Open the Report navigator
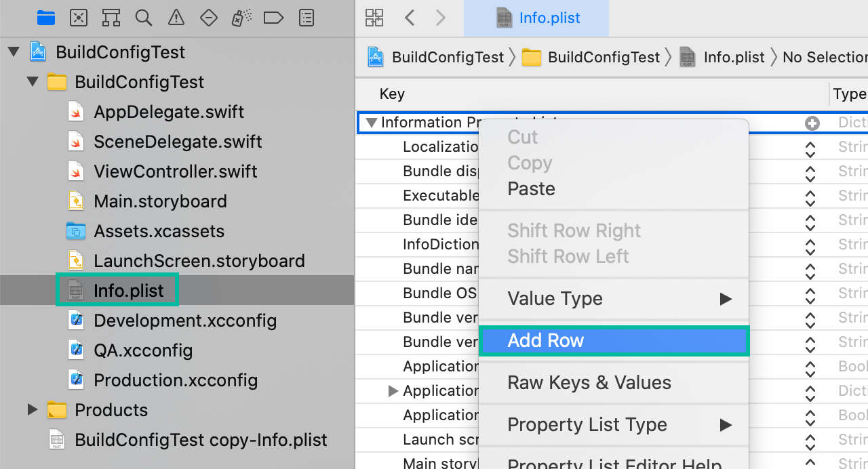This screenshot has width=868, height=469. click(307, 18)
